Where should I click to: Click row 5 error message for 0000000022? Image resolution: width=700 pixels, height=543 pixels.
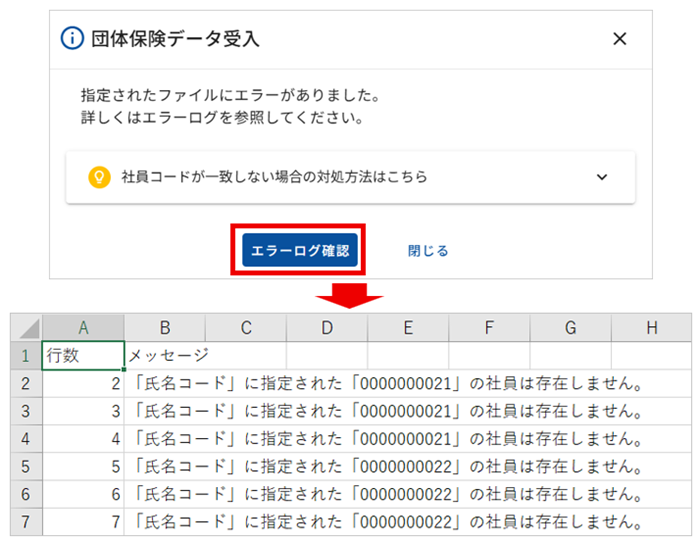(x=387, y=467)
